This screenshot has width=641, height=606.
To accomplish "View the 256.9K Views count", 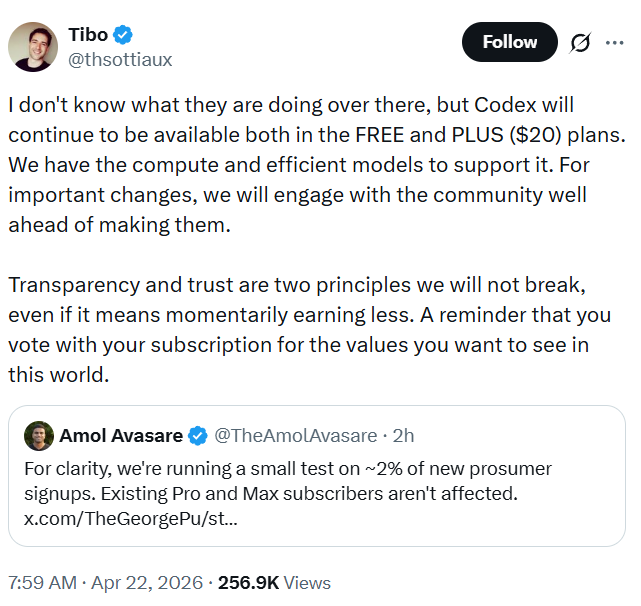I will click(x=274, y=583).
